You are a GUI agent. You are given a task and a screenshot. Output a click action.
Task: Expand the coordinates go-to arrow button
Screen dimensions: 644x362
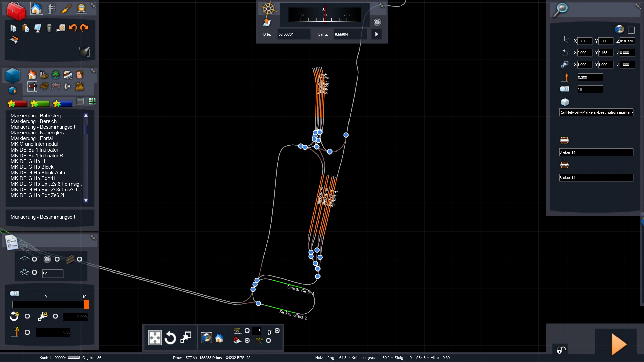click(x=376, y=34)
